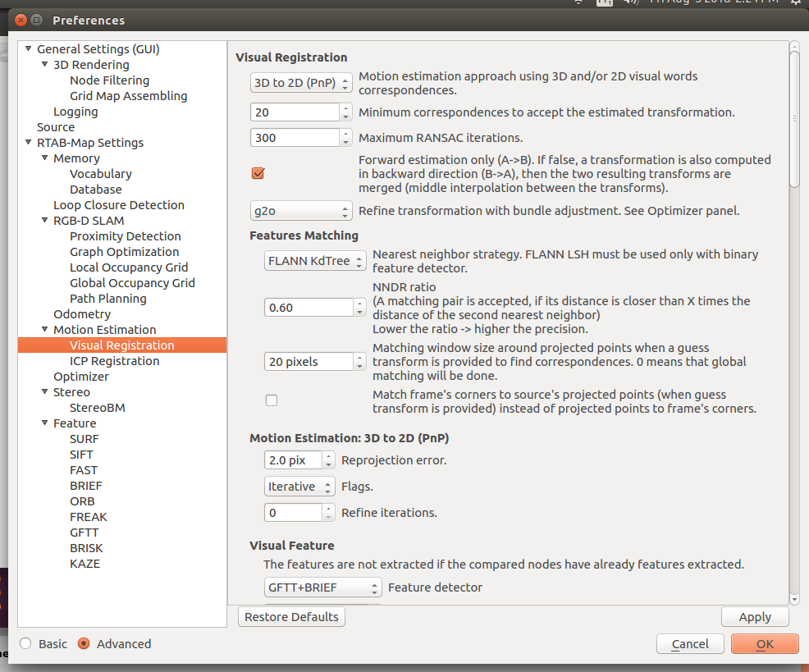Image resolution: width=809 pixels, height=672 pixels.
Task: Click the Minimum correspondences input field
Action: coord(295,112)
